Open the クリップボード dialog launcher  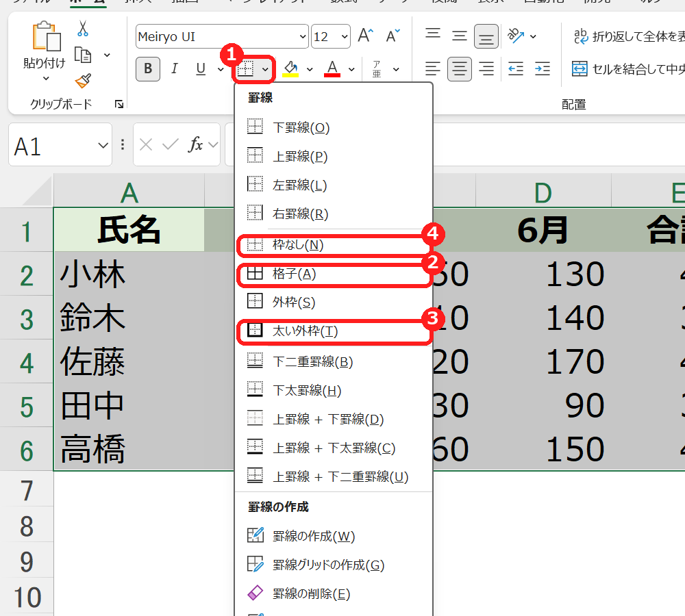click(119, 104)
